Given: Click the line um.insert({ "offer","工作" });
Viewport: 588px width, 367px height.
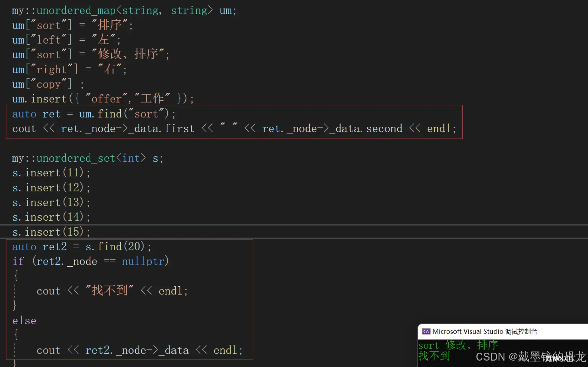Looking at the screenshot, I should [103, 99].
